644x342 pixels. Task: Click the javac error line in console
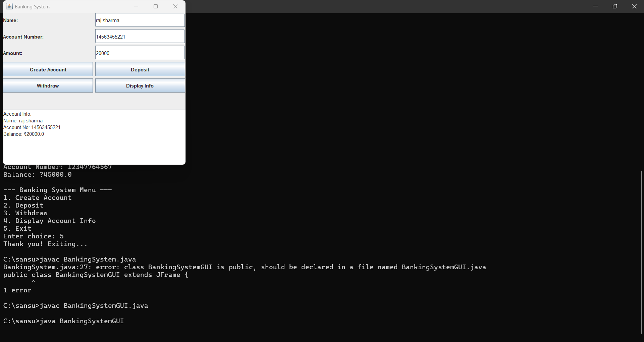[x=244, y=267]
